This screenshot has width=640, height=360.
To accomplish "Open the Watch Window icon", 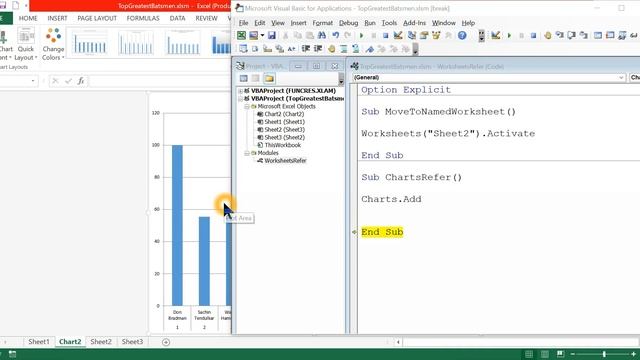I will (x=622, y=36).
